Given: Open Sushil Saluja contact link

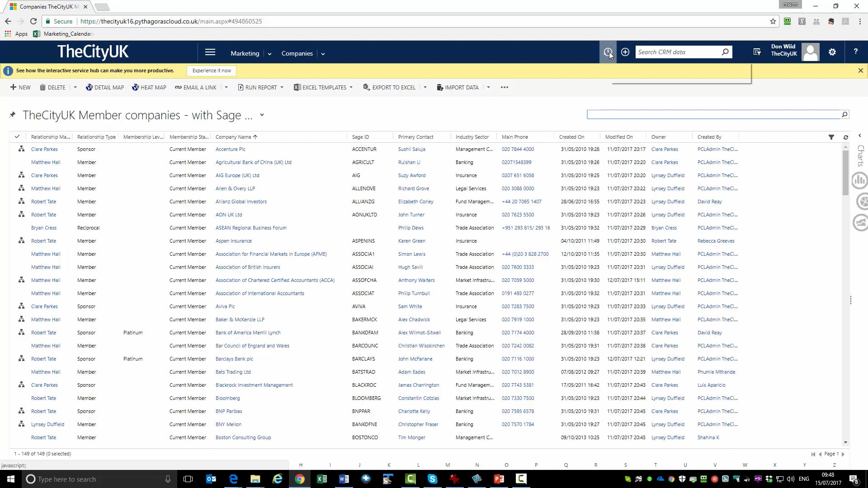Looking at the screenshot, I should click(x=411, y=150).
